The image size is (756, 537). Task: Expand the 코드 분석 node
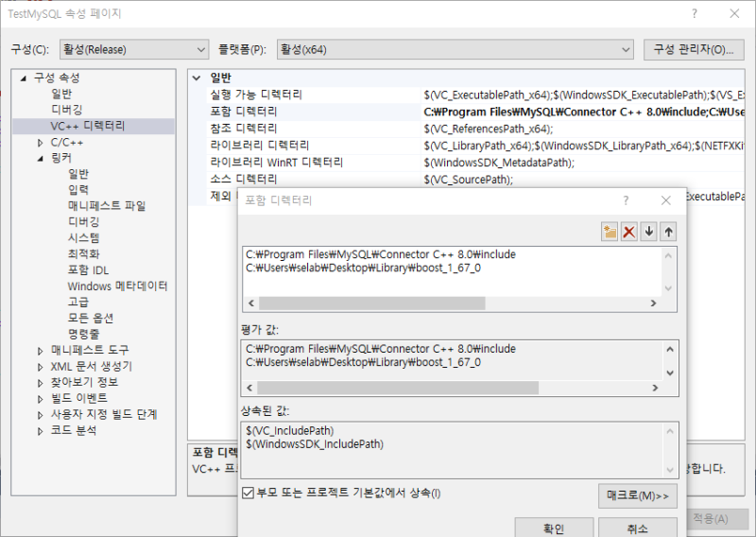click(x=41, y=431)
